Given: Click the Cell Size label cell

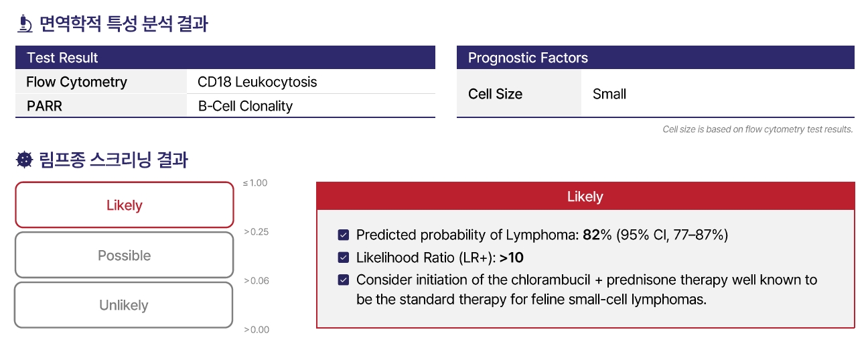Looking at the screenshot, I should click(x=495, y=94).
